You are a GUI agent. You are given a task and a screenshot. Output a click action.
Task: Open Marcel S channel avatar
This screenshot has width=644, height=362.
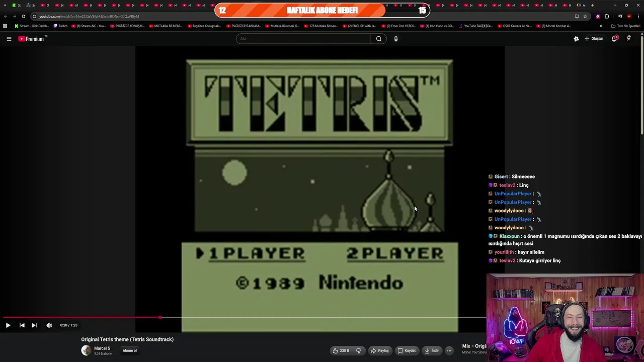(x=86, y=350)
